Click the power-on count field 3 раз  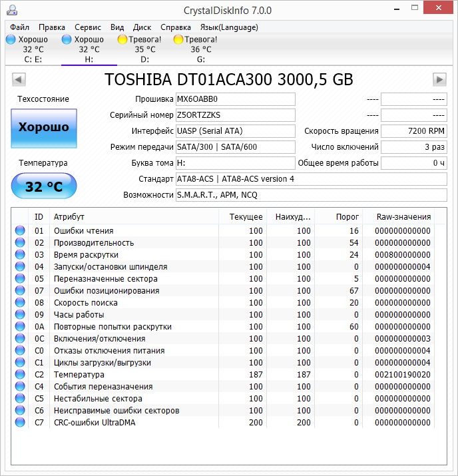414,147
